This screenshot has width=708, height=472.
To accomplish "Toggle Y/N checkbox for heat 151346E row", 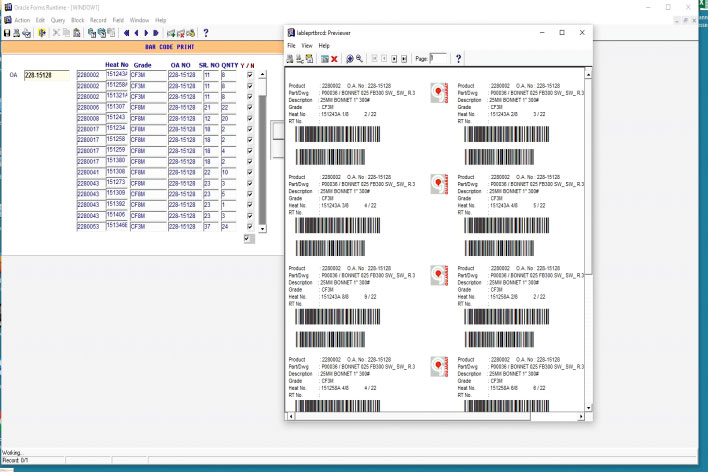I will (250, 226).
